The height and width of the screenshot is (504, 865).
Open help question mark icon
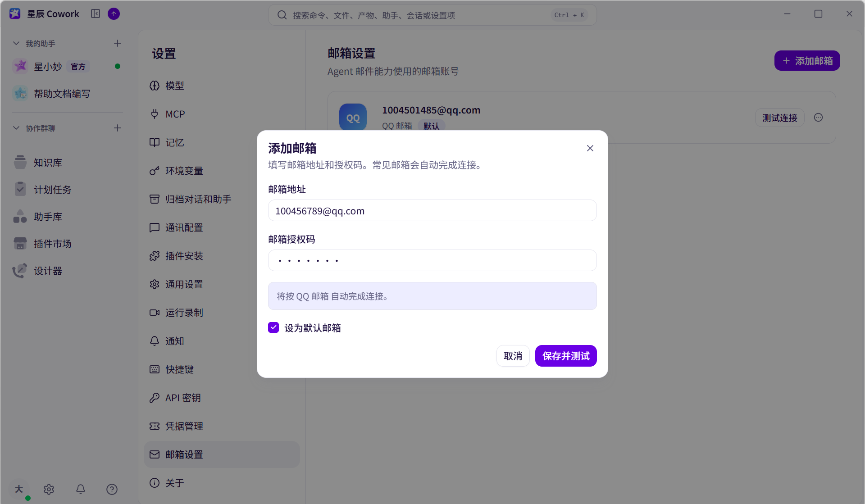click(112, 489)
